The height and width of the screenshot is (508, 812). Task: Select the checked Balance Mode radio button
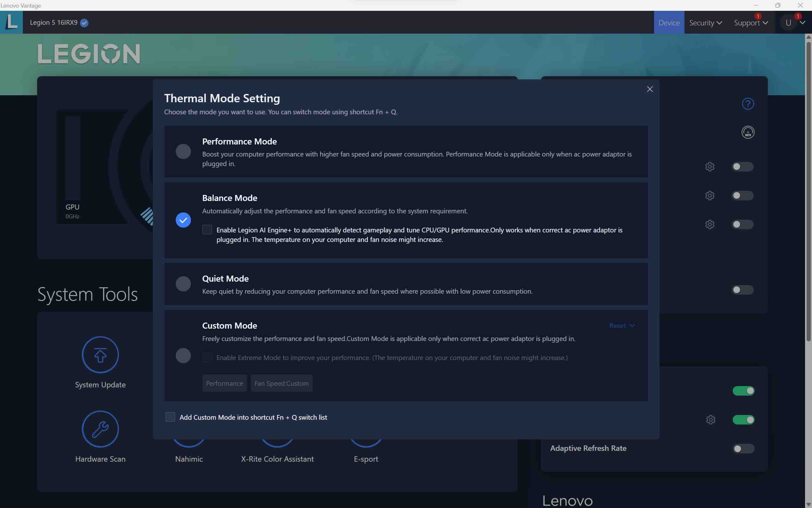(183, 220)
